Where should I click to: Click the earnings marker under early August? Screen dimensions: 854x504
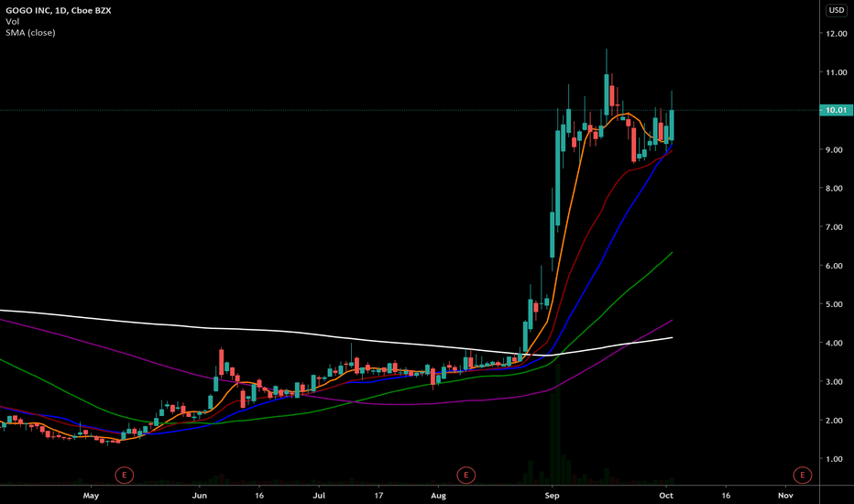(465, 475)
